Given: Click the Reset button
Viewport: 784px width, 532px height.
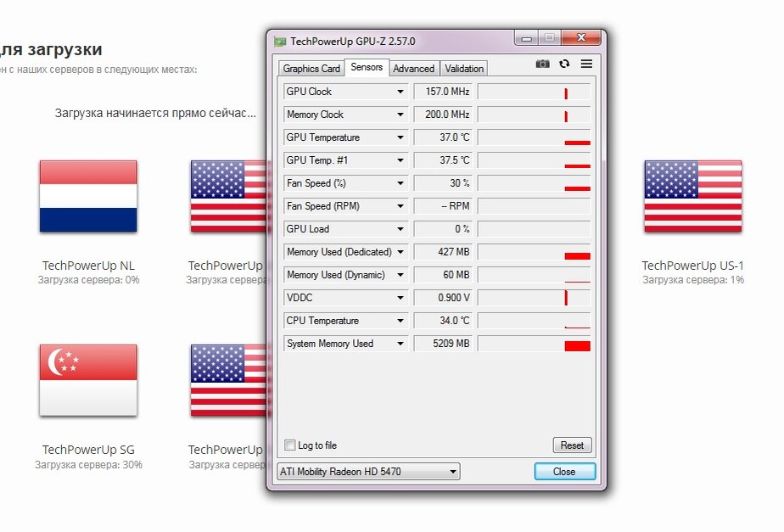Looking at the screenshot, I should (x=572, y=445).
